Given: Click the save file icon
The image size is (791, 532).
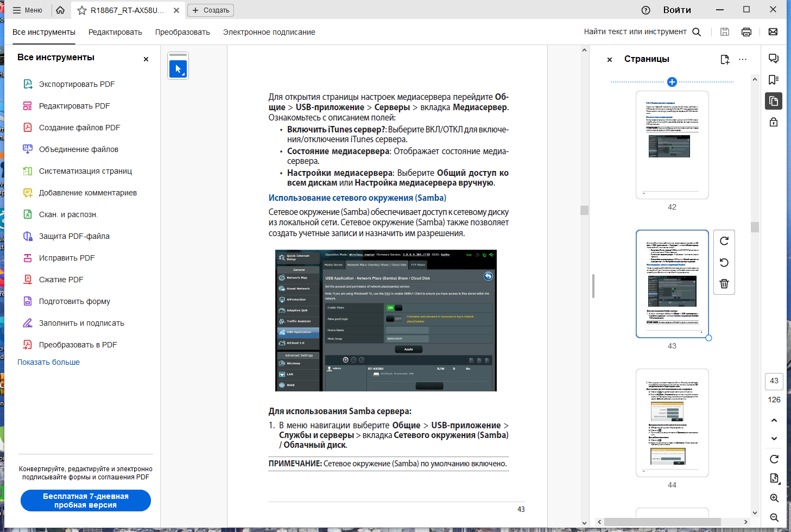Looking at the screenshot, I should click(724, 32).
